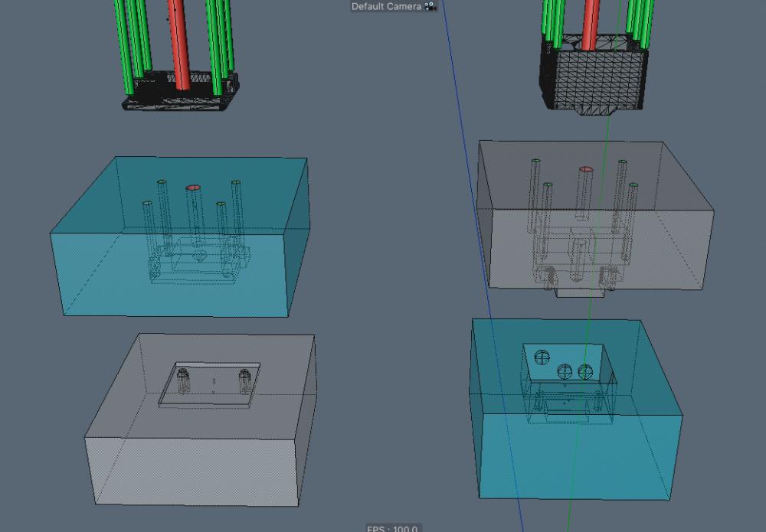Pick the red rod in top-left assembly
The height and width of the screenshot is (532, 766).
click(178, 38)
